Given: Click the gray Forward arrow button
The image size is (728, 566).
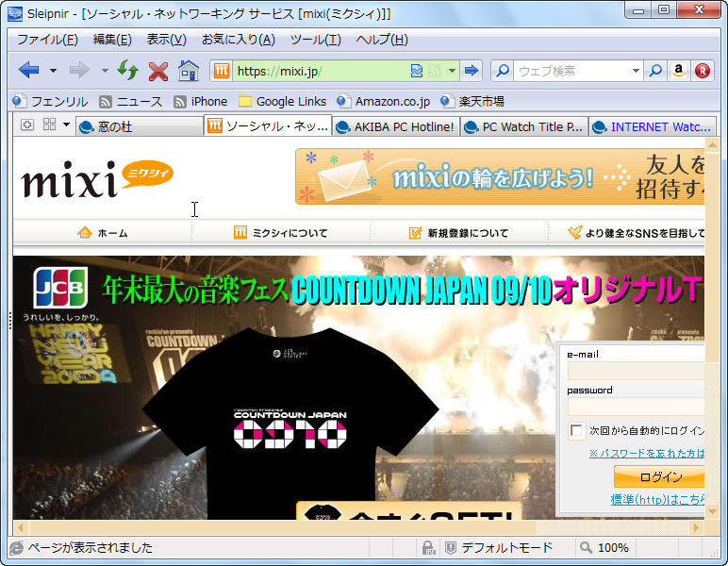Looking at the screenshot, I should (x=79, y=71).
